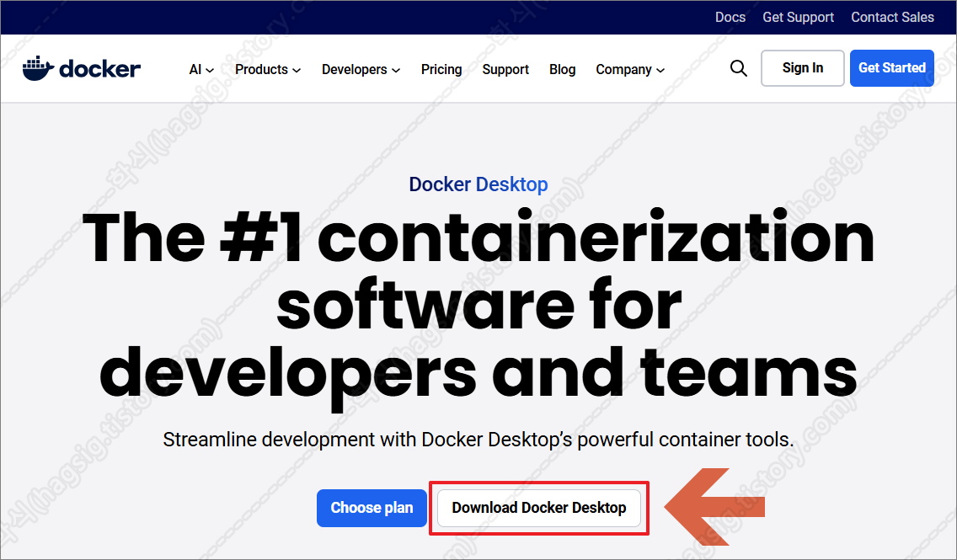Click the 'Streamline development' subtitle text
This screenshot has height=560, width=957.
coord(478,440)
